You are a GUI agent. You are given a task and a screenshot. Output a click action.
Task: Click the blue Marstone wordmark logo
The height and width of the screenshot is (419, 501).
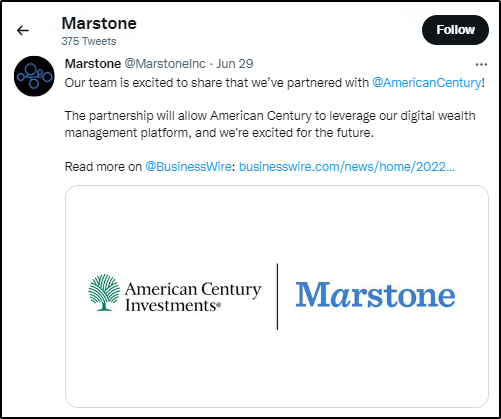[375, 294]
